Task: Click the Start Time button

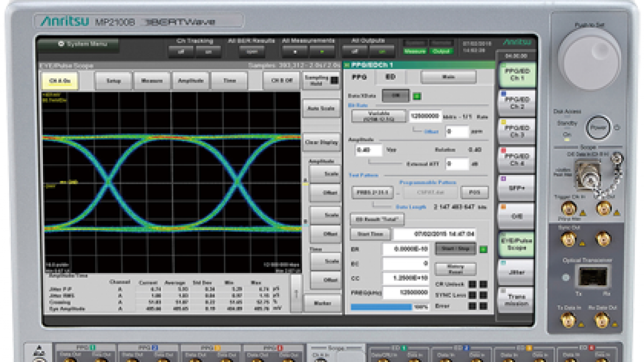Action: [x=370, y=234]
